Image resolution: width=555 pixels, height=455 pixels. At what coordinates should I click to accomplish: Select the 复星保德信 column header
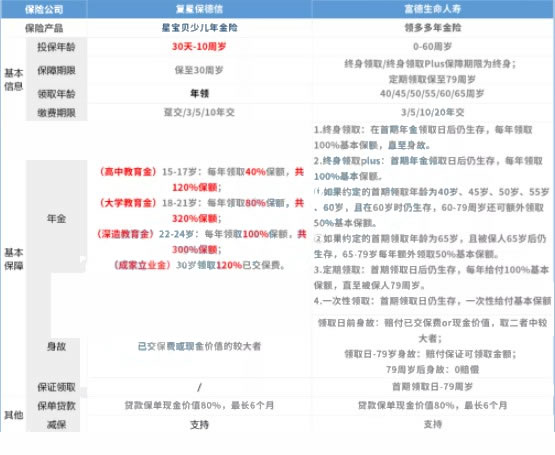point(199,9)
